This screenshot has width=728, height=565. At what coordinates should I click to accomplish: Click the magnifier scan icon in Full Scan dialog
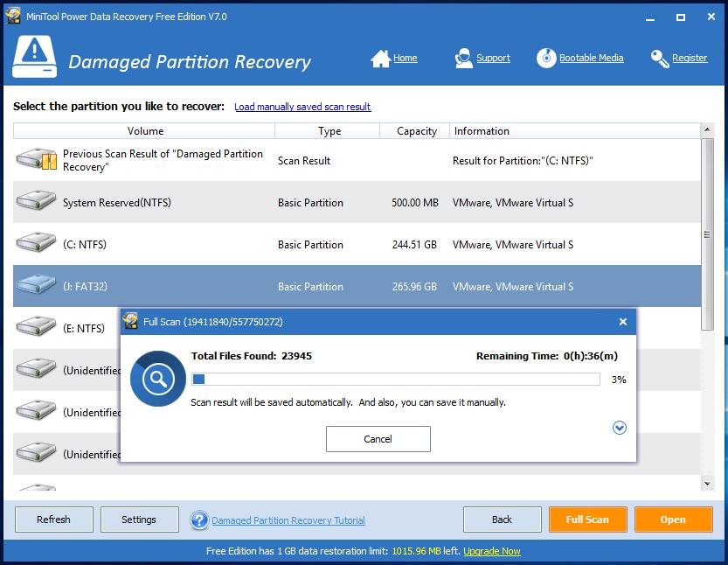pyautogui.click(x=158, y=379)
